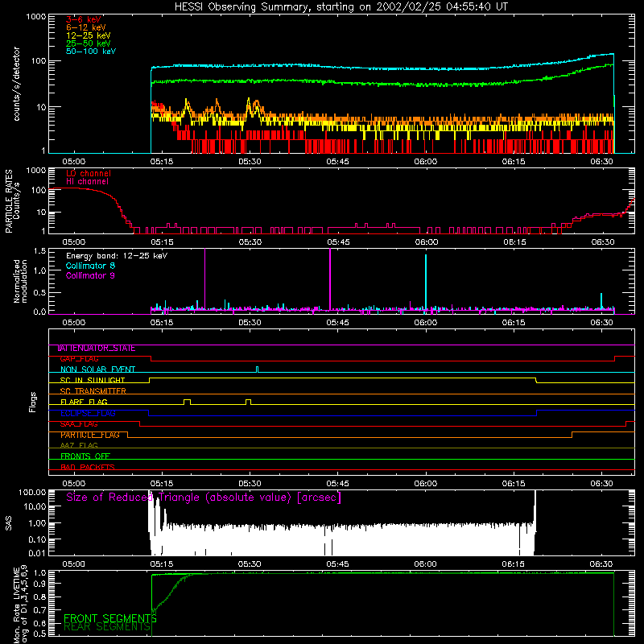
Task: Click the NON_SOLAR_EVENT flag label
Action: 97,369
